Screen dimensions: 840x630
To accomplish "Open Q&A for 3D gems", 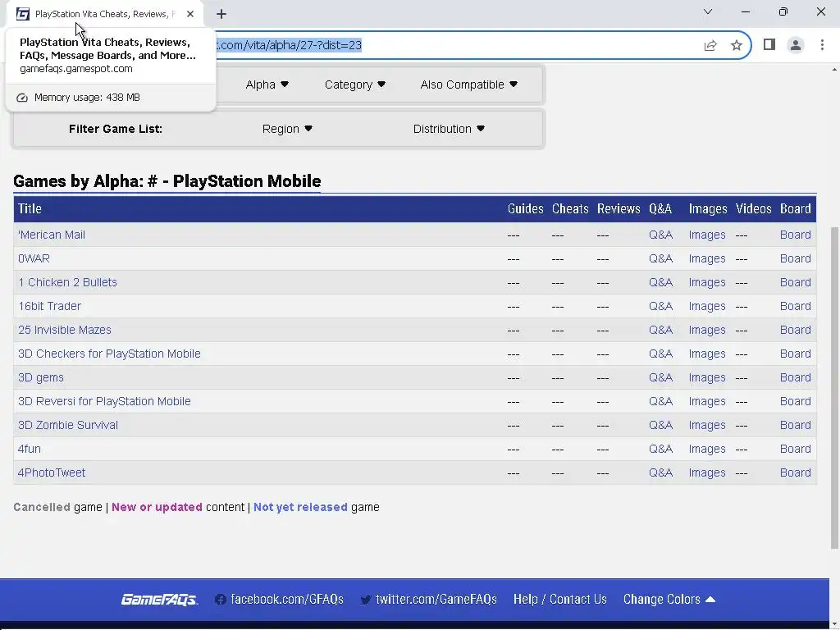I will 660,377.
